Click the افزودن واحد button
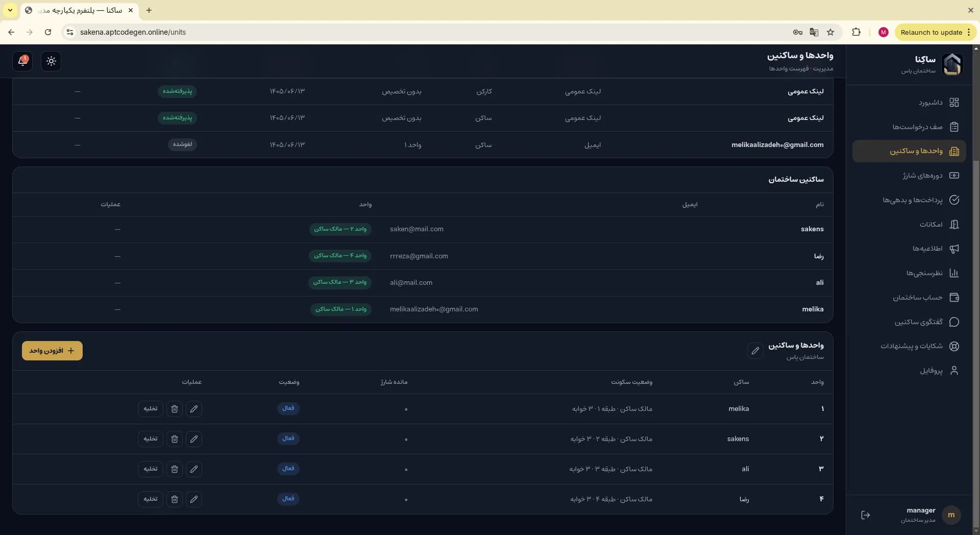 (x=52, y=351)
